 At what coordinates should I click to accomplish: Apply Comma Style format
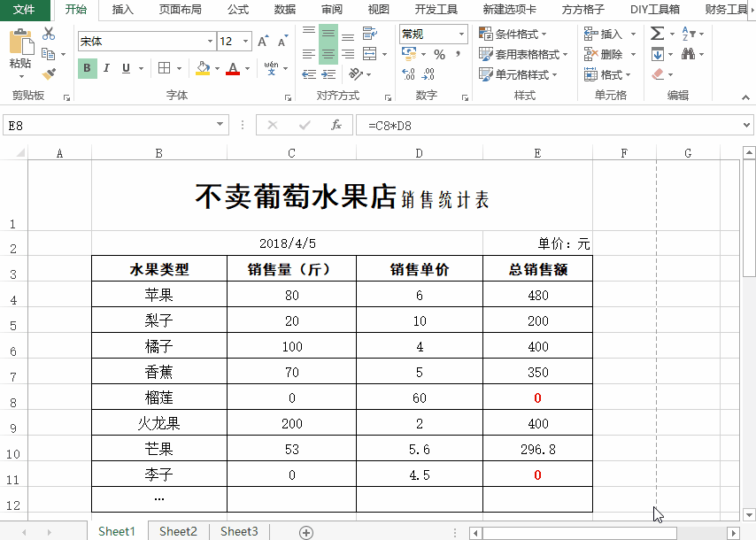pyautogui.click(x=458, y=53)
